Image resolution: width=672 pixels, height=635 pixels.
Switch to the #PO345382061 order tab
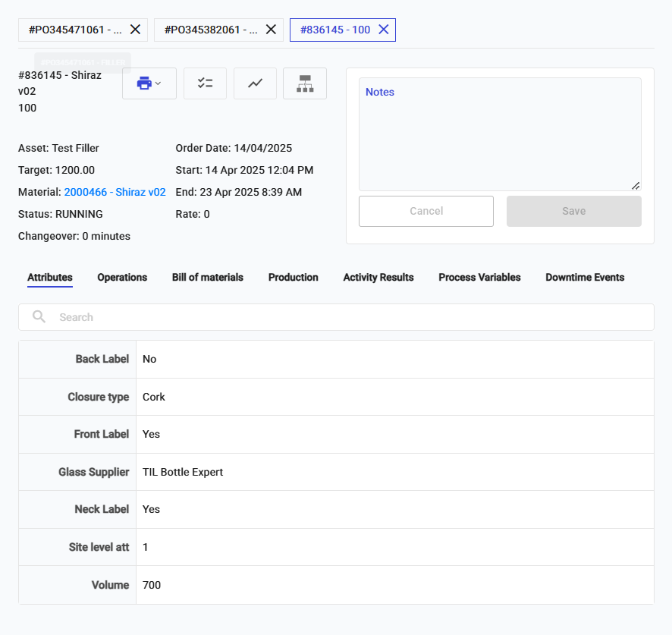210,30
